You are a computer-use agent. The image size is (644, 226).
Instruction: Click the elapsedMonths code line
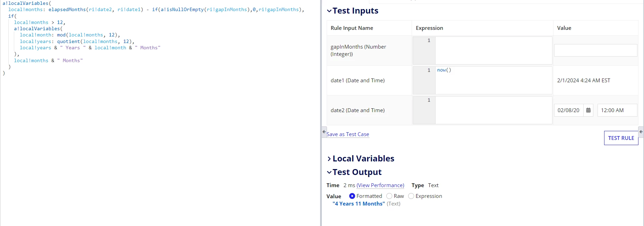click(x=156, y=9)
